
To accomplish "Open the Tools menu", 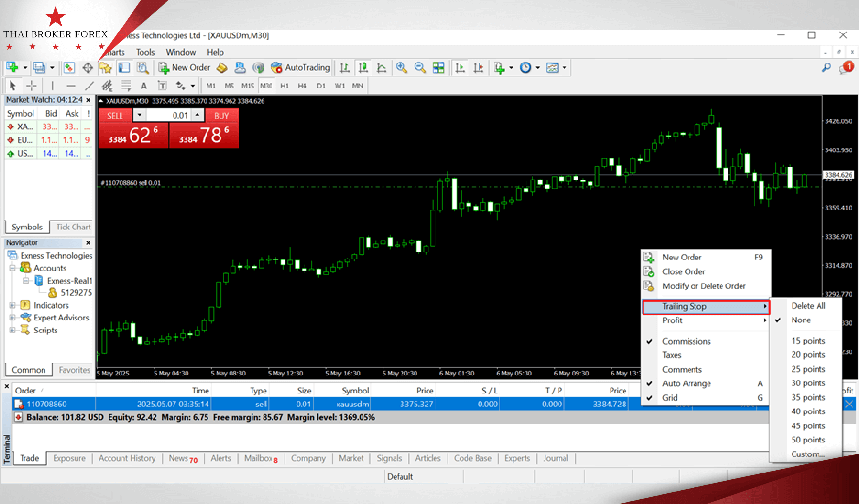I will click(x=145, y=52).
